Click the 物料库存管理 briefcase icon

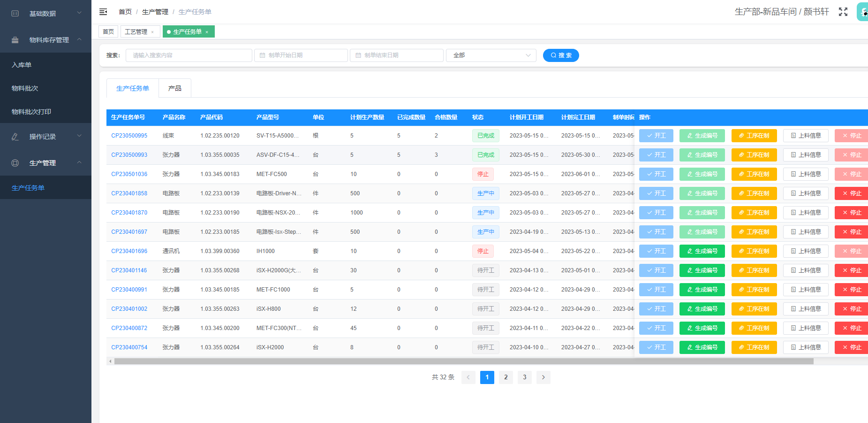pos(15,40)
